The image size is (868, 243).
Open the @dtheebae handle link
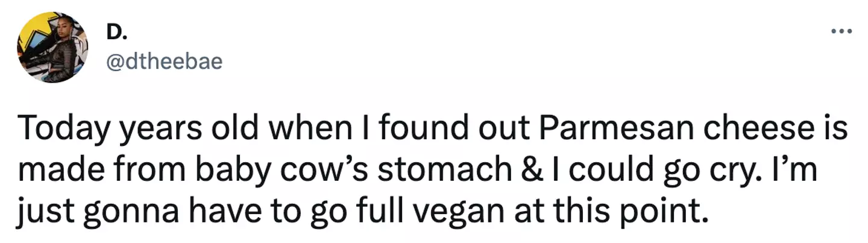[x=164, y=62]
